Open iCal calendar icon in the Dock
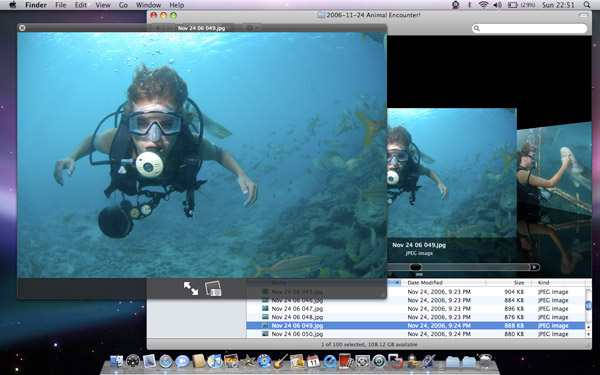Image resolution: width=600 pixels, height=375 pixels. [x=313, y=361]
